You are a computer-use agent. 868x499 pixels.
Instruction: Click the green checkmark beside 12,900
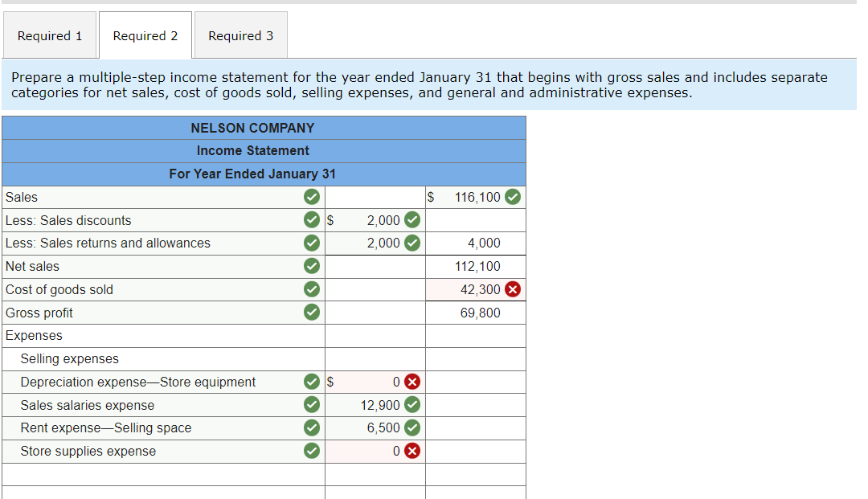tap(412, 404)
